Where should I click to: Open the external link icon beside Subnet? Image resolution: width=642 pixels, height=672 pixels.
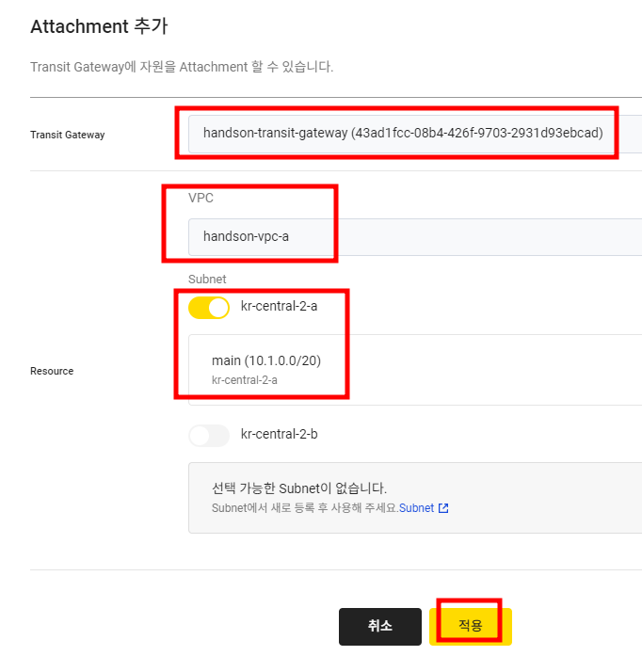coord(443,508)
